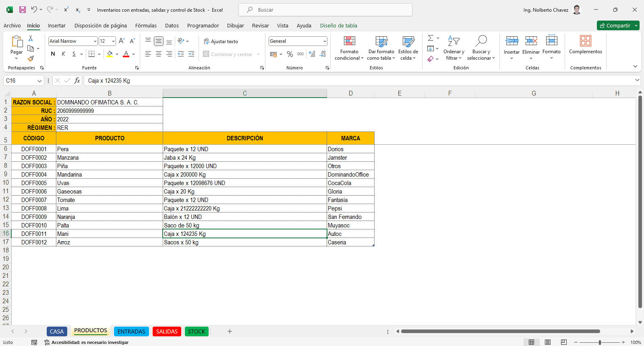Open the STOCK sheet tab
Screen dimensions: 644x346
[197, 331]
